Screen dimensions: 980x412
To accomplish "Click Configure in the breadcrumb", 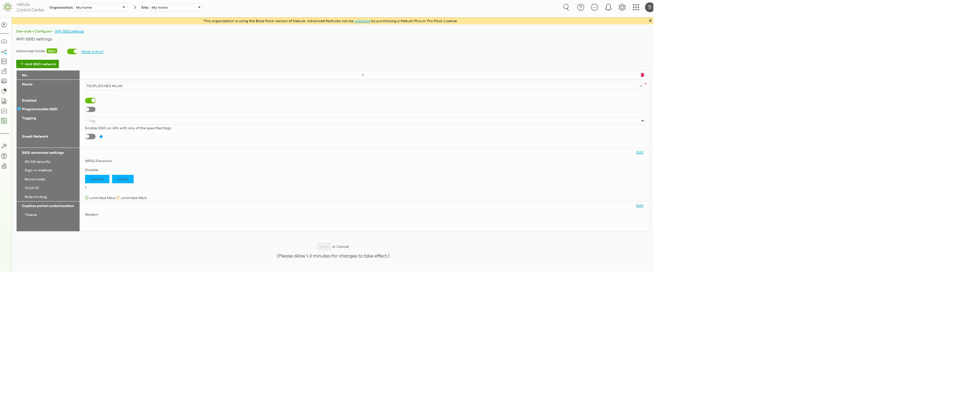I will [x=42, y=31].
